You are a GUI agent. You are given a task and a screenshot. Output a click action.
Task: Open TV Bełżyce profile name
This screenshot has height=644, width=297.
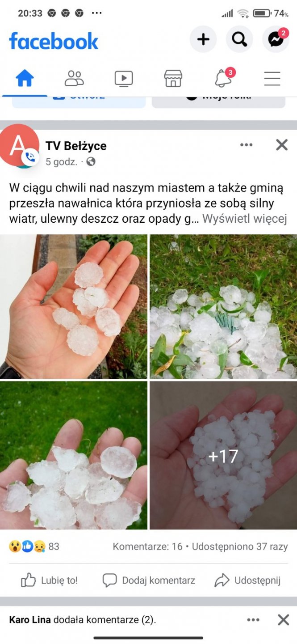[76, 146]
